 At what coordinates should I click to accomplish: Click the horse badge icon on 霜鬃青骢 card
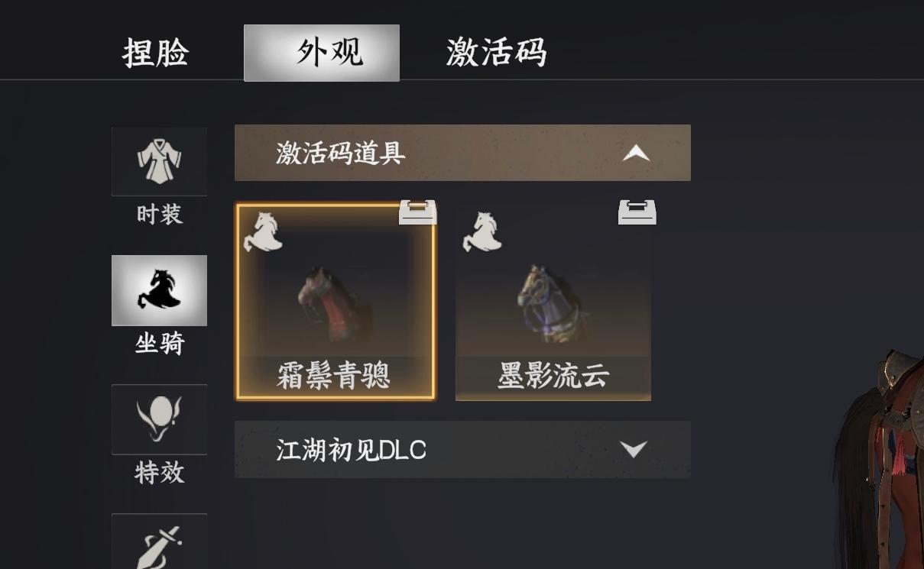pyautogui.click(x=262, y=231)
